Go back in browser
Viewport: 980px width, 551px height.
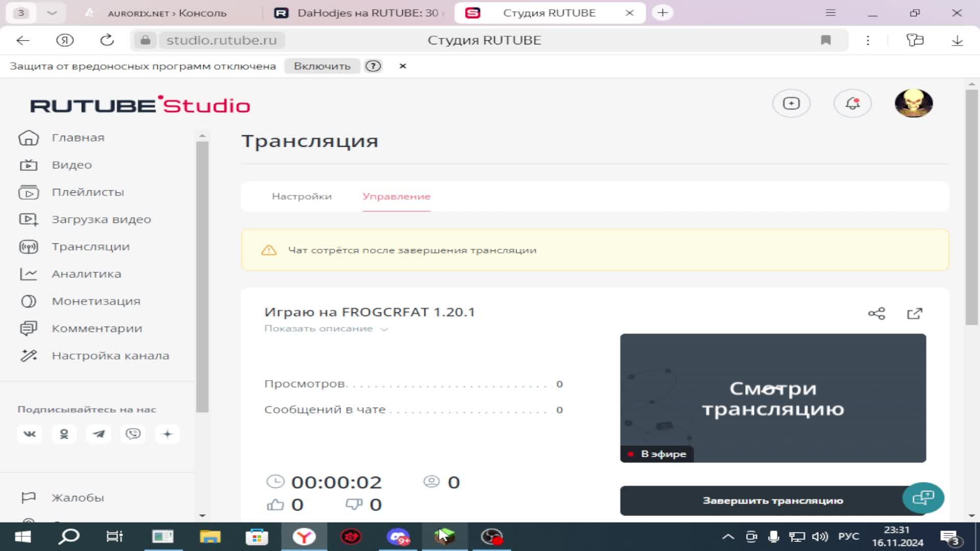[23, 40]
